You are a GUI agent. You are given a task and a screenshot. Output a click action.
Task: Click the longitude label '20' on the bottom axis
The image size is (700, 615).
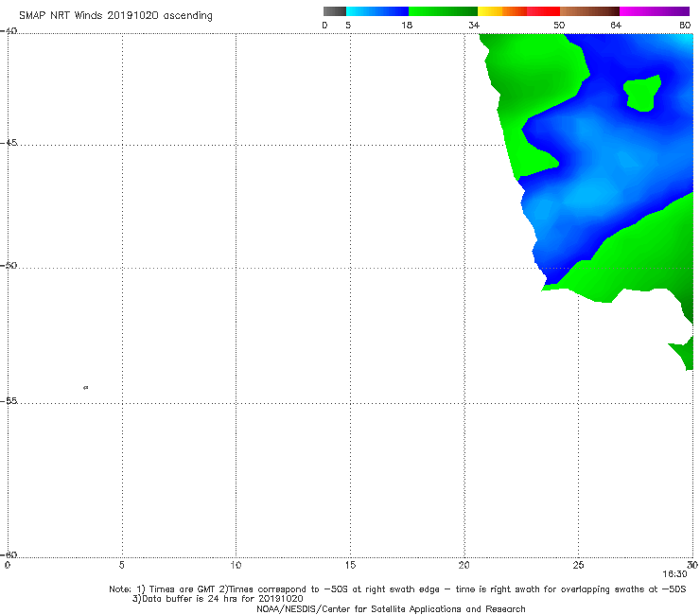(464, 566)
